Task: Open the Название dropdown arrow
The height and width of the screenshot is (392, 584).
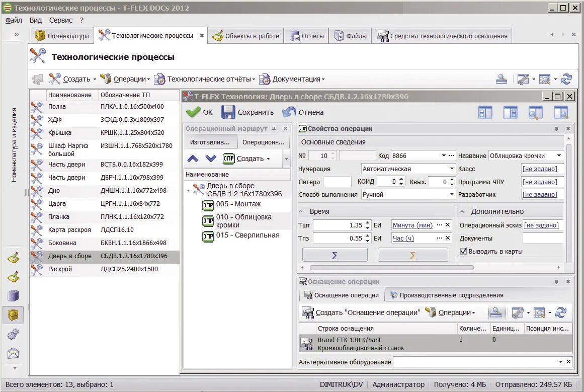Action: [x=559, y=155]
